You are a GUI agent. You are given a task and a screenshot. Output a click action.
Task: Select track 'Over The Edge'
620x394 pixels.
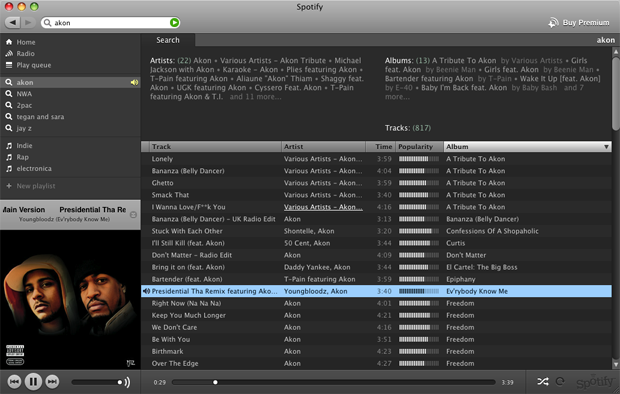(175, 364)
